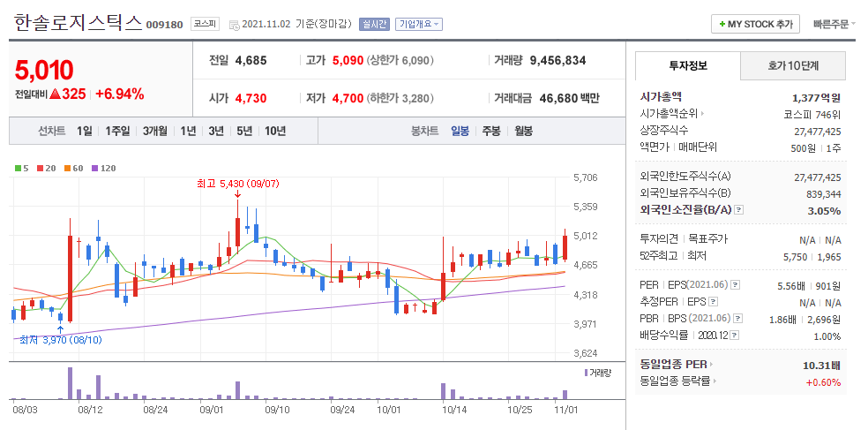Open the 투자의견 link
Image resolution: width=868 pixels, height=430 pixels.
coord(659,238)
